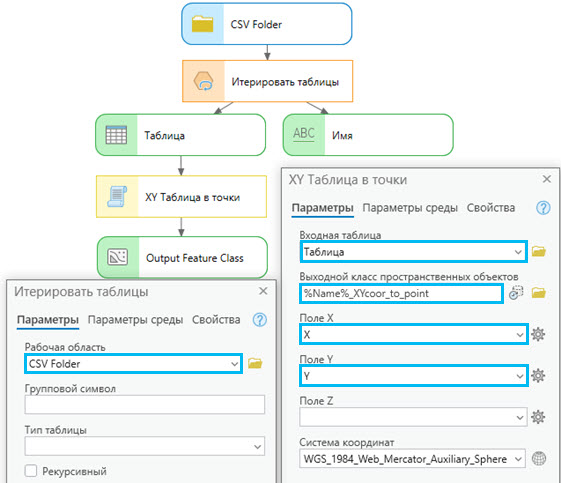The height and width of the screenshot is (483, 561).
Task: Click the Итерировать таблицы iterator icon
Action: [x=203, y=81]
